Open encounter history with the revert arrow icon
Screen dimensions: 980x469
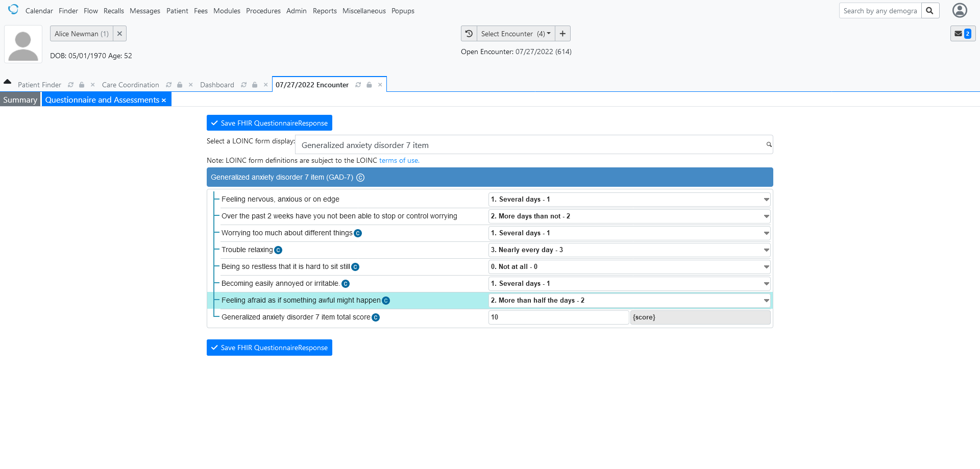click(x=469, y=33)
